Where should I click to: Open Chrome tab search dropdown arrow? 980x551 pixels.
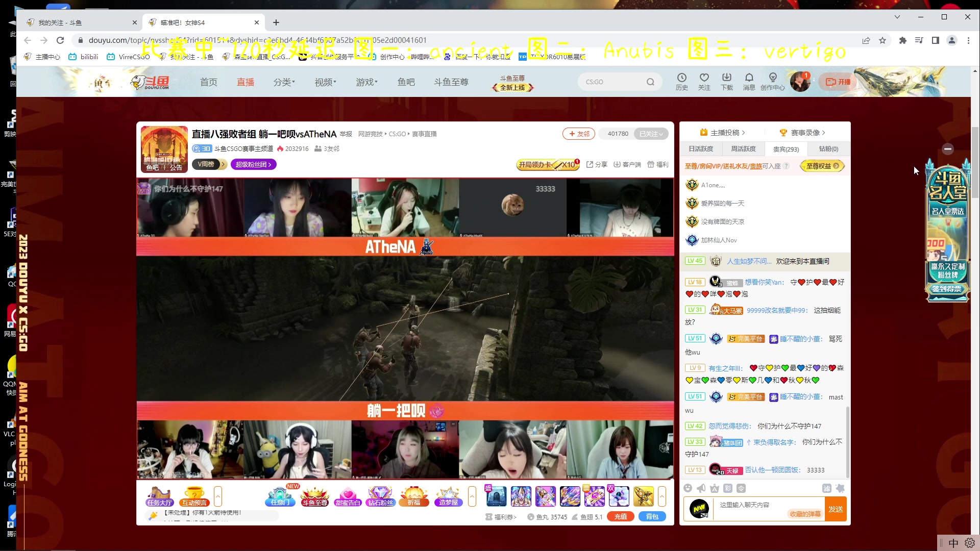coord(897,17)
